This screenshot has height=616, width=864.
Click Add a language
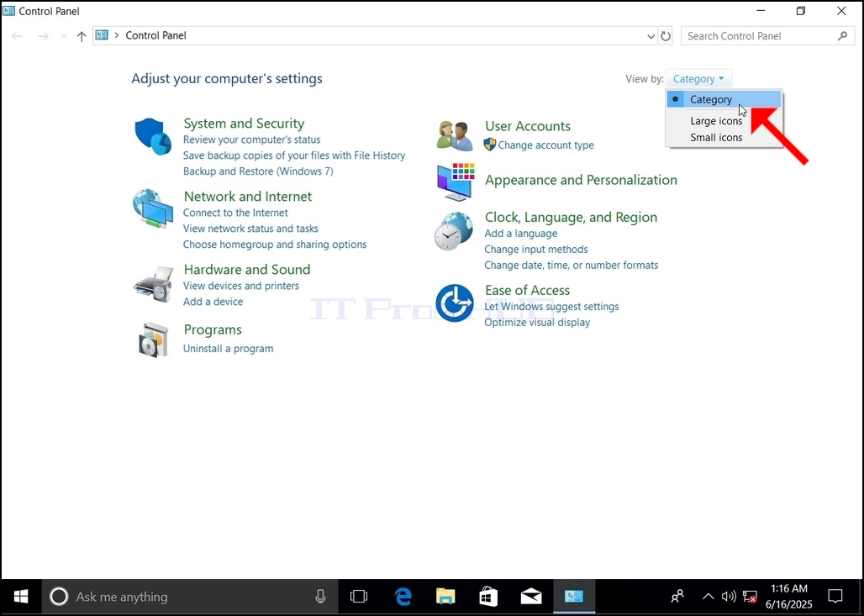click(521, 233)
